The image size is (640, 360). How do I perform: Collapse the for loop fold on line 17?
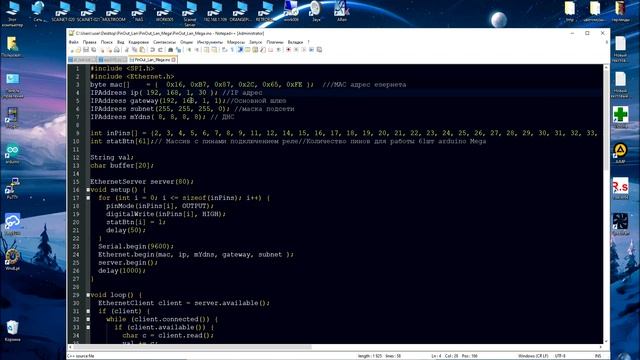pyautogui.click(x=88, y=198)
